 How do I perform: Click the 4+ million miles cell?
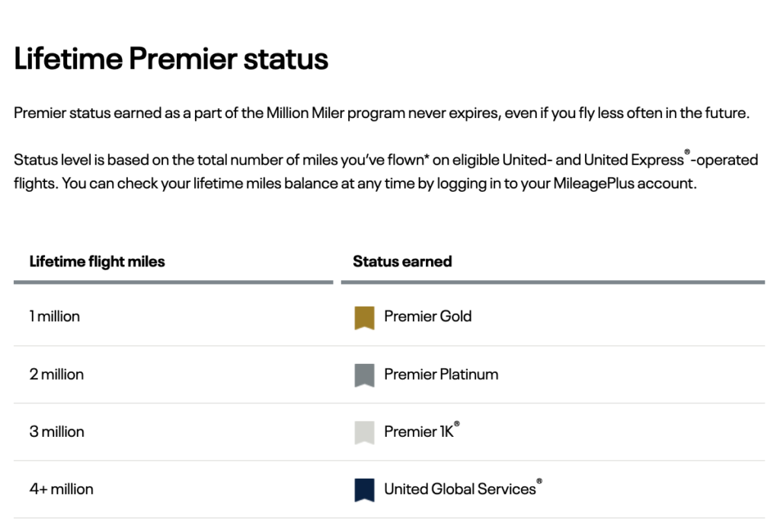tap(61, 489)
